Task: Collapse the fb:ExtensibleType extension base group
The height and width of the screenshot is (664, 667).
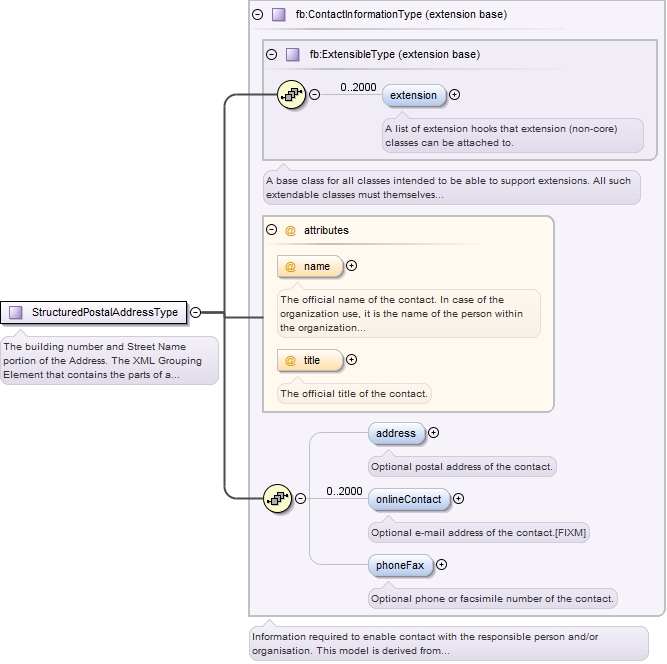Action: [x=272, y=54]
